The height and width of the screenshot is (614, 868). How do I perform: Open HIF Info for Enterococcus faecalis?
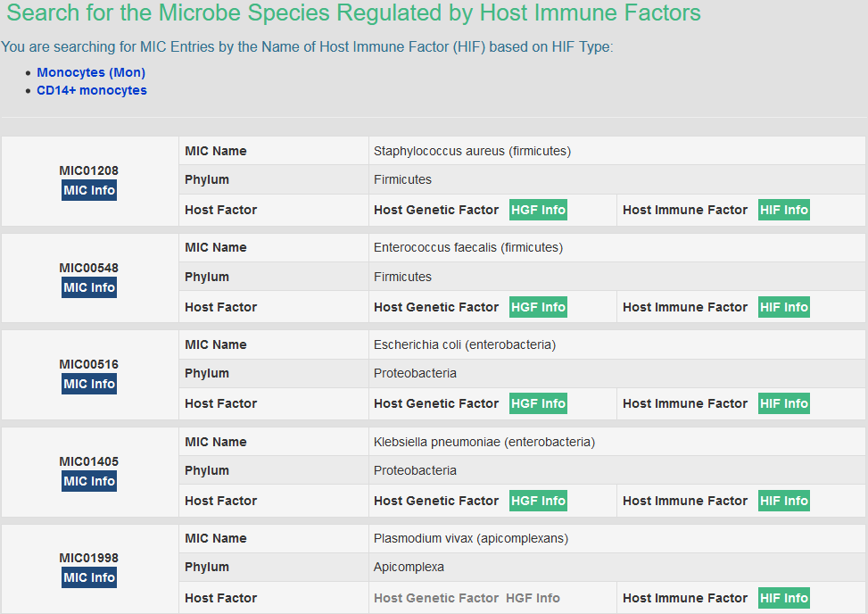(x=783, y=307)
